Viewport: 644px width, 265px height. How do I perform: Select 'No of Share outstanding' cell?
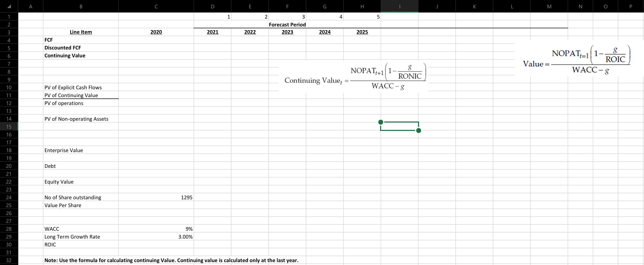[81, 197]
